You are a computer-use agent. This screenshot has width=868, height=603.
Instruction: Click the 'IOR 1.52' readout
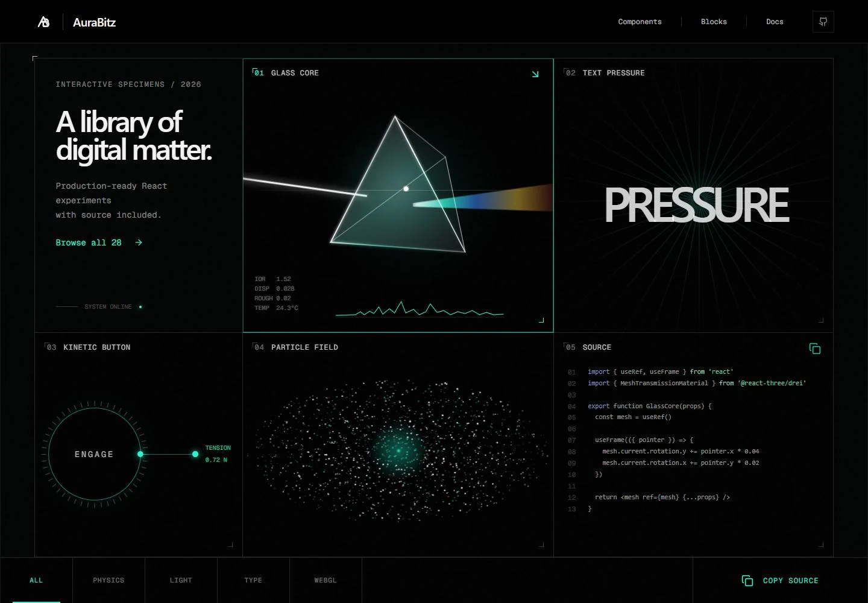[272, 279]
